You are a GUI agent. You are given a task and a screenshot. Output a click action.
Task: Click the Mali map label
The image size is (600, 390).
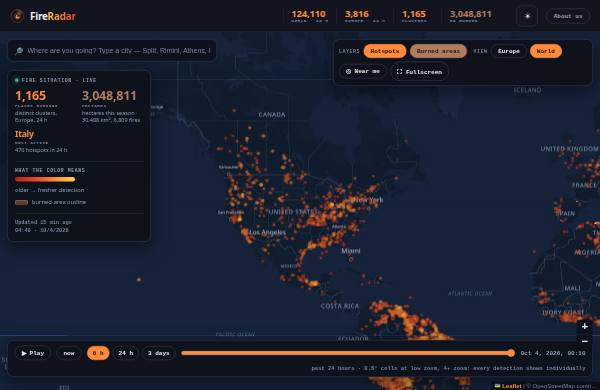572,288
